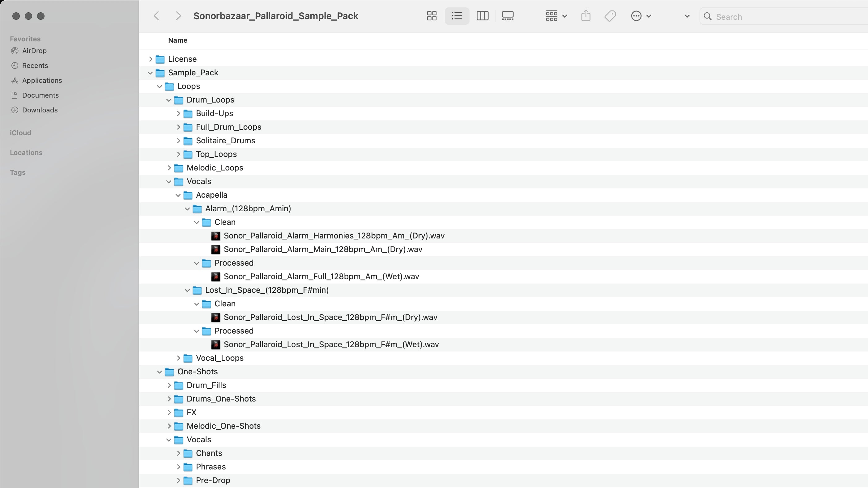Click the Name column header
The image size is (868, 488).
[x=177, y=40]
